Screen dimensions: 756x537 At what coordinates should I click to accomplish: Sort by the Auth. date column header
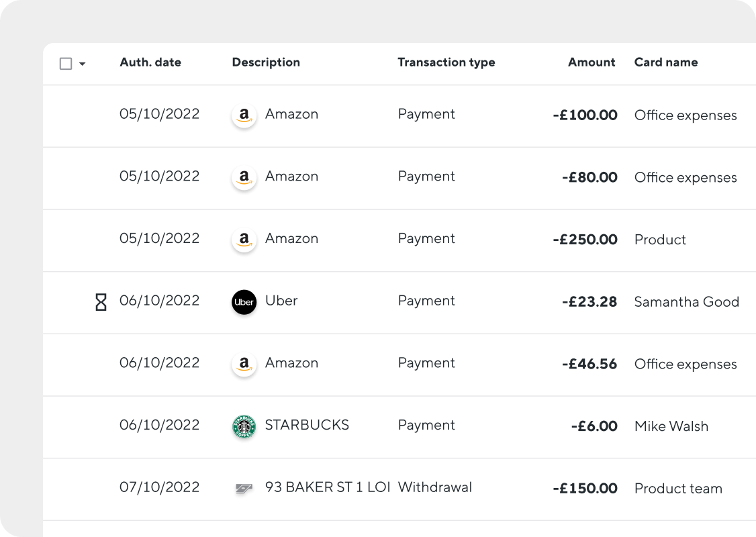click(x=150, y=62)
